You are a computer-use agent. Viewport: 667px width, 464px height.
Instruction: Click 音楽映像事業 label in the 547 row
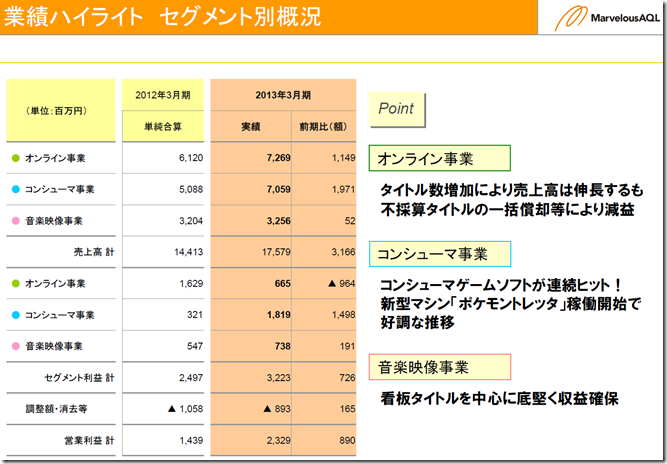click(x=54, y=347)
